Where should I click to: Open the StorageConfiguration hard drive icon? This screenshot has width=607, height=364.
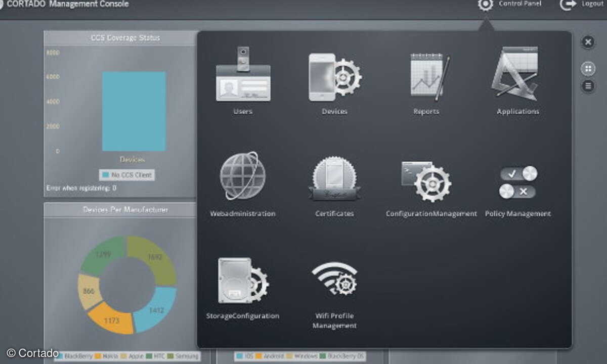pyautogui.click(x=243, y=281)
